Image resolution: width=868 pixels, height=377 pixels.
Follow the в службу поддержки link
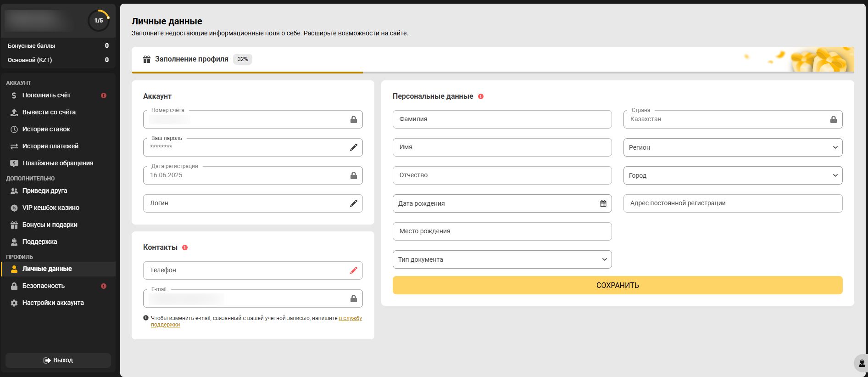coord(350,318)
